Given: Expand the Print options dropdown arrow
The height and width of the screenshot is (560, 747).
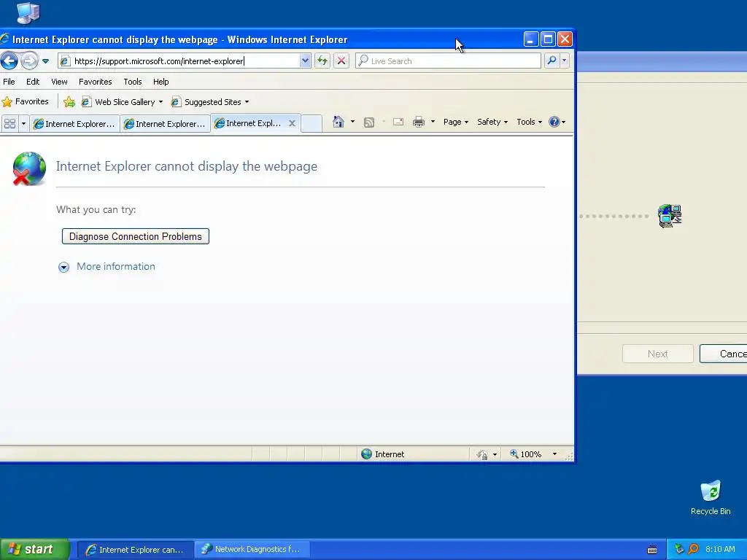Looking at the screenshot, I should click(433, 122).
